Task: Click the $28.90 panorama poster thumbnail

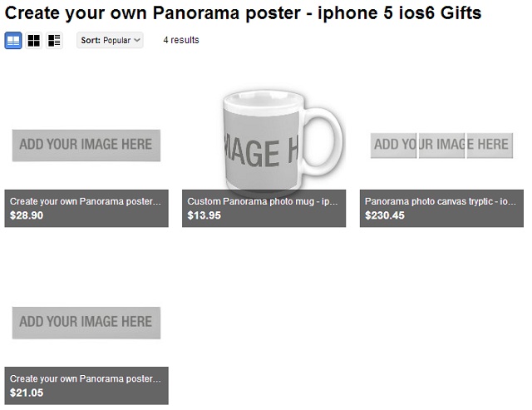Action: click(86, 145)
